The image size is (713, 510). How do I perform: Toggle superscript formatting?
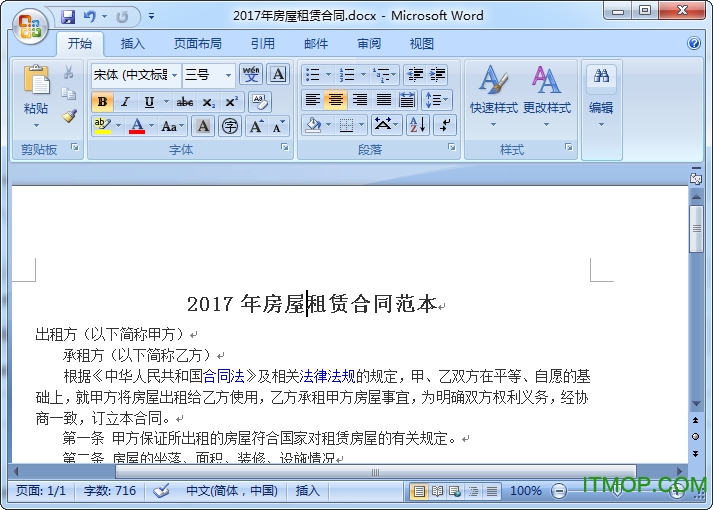tap(231, 102)
